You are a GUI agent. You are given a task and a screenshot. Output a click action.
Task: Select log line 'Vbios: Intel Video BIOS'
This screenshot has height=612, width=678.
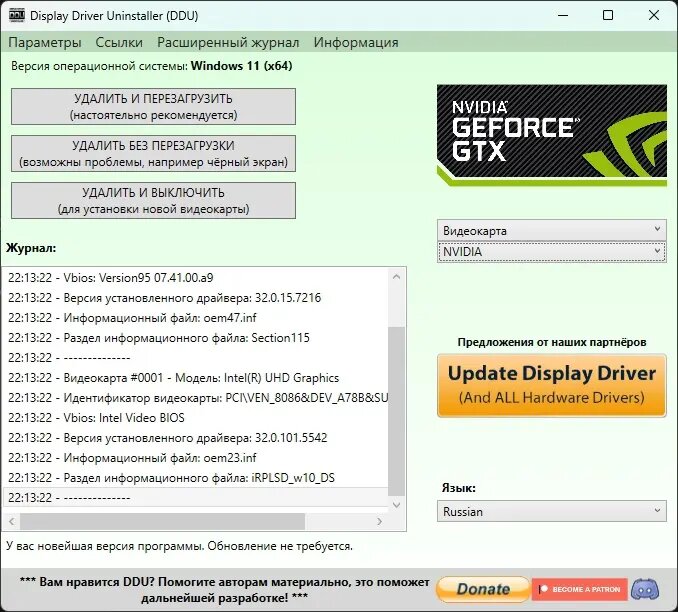click(195, 418)
